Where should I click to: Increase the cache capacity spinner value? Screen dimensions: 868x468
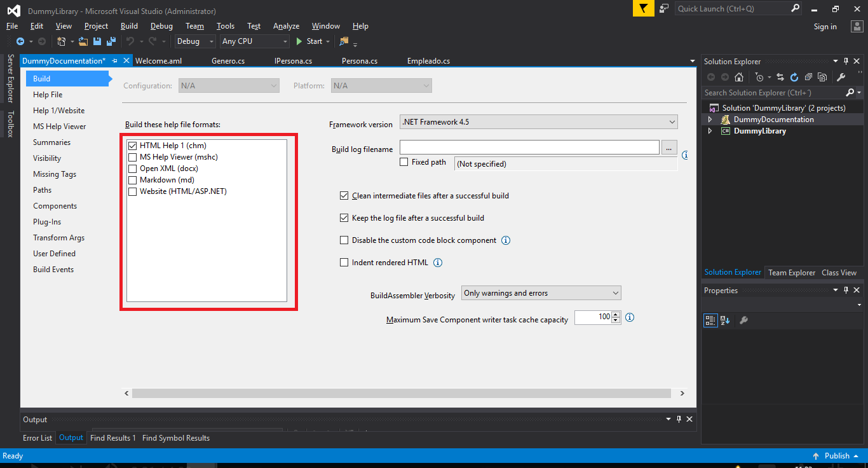click(x=616, y=314)
